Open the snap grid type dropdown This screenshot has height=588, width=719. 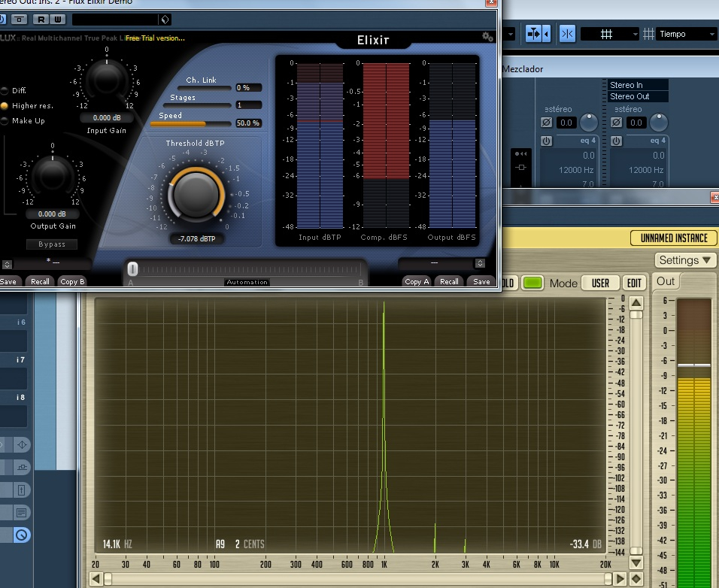[609, 34]
